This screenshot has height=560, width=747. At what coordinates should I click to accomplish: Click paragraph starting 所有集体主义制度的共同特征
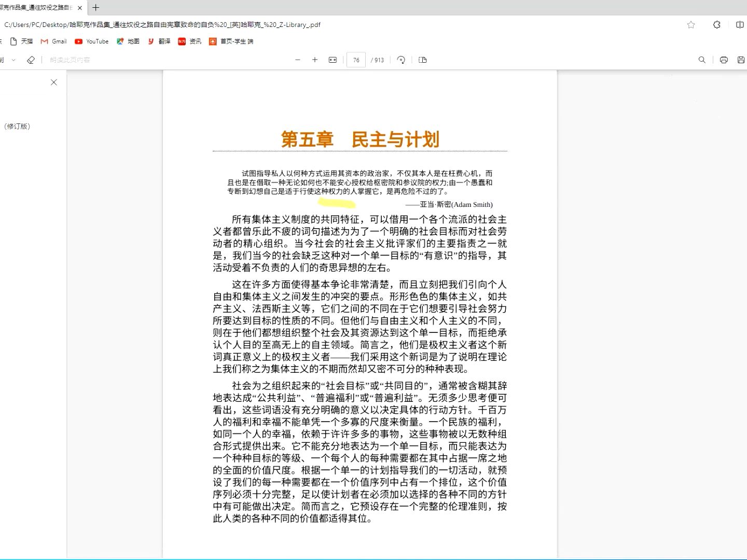(x=360, y=244)
